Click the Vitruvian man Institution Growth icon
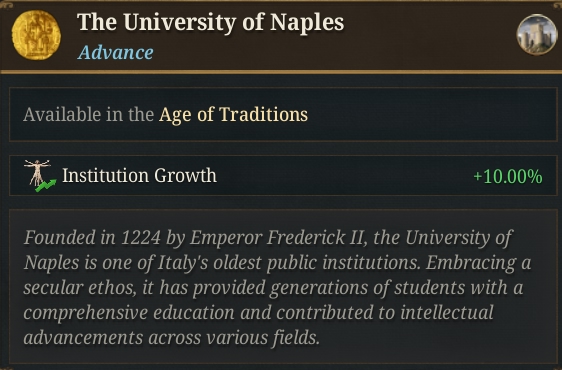This screenshot has height=370, width=562. coord(40,176)
